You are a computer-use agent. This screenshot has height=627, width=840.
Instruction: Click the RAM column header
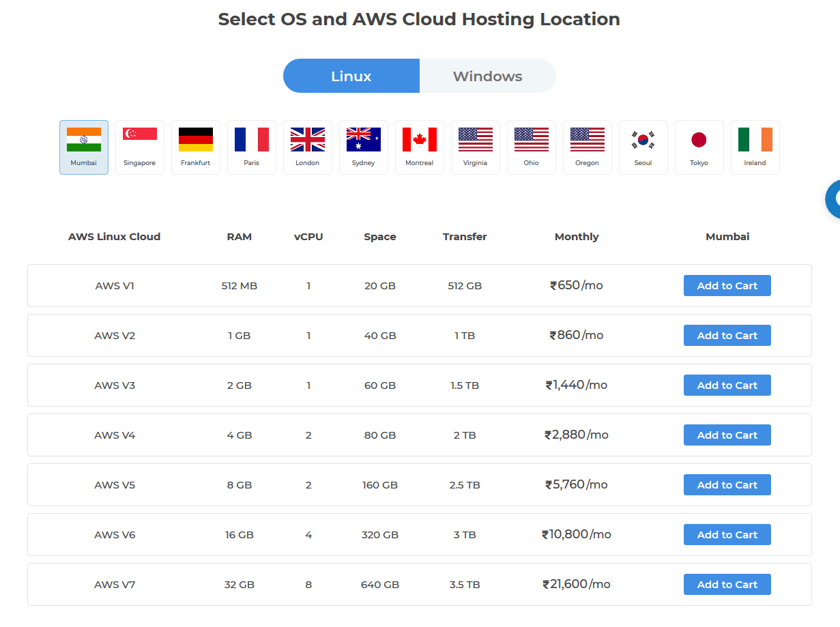[x=240, y=237]
